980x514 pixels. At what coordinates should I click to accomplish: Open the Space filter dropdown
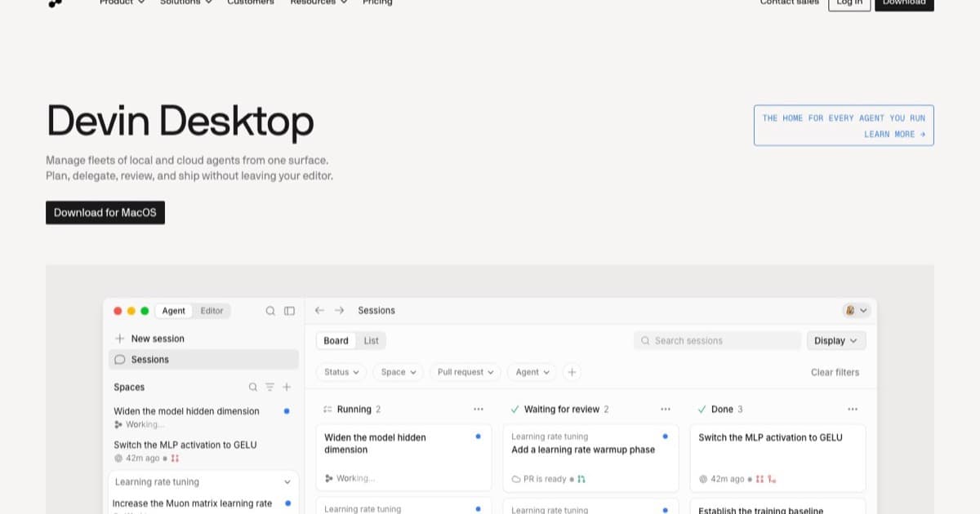pyautogui.click(x=399, y=372)
